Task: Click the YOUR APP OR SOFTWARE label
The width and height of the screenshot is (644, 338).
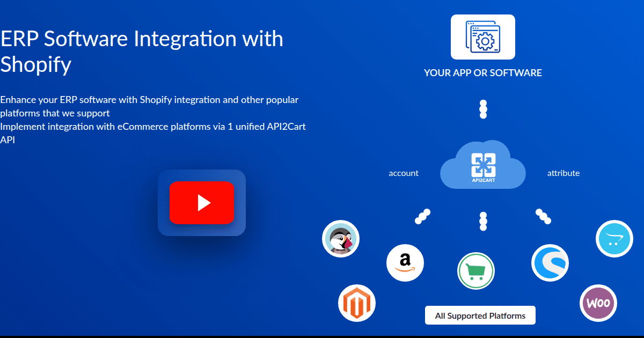Action: tap(483, 73)
